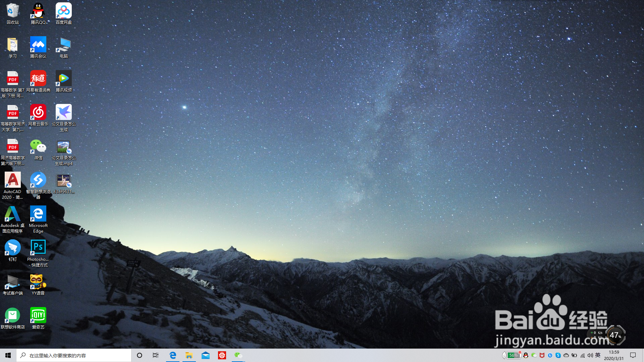This screenshot has height=362, width=644.
Task: Select the Photoshop shortcut icon
Action: tap(38, 248)
